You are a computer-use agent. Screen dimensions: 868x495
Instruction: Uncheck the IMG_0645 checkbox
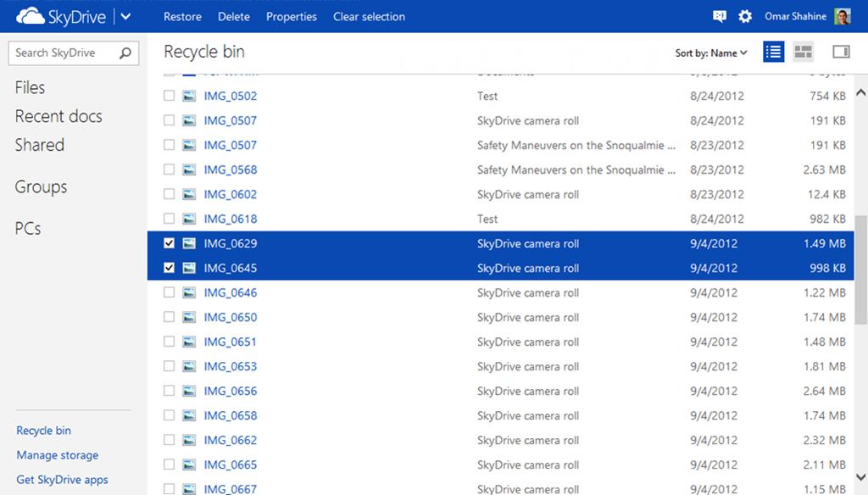pyautogui.click(x=169, y=268)
